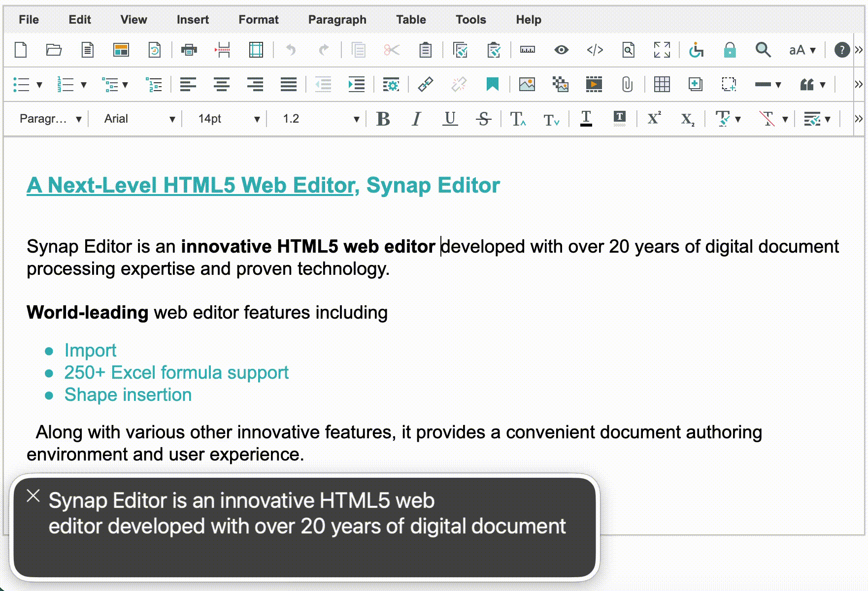Click the print icon
Image resolution: width=868 pixels, height=591 pixels.
click(x=189, y=50)
